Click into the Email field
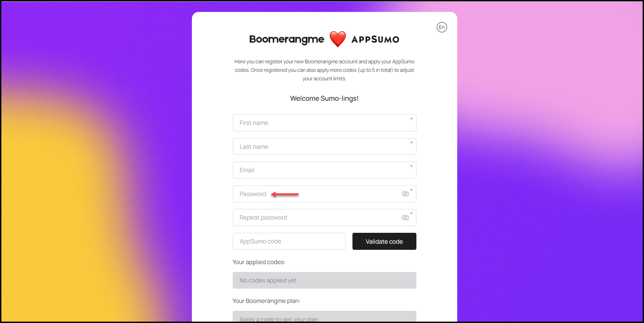Image resolution: width=644 pixels, height=323 pixels. [x=324, y=170]
